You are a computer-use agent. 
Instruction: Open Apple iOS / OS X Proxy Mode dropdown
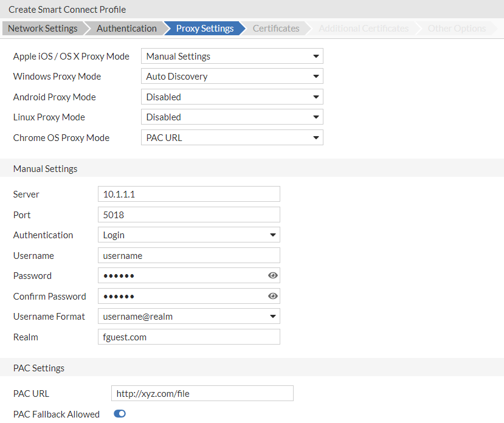(232, 57)
